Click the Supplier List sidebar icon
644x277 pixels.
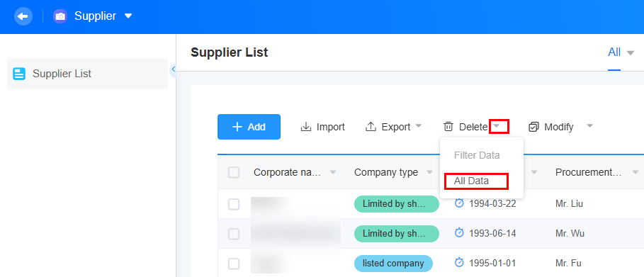tap(19, 74)
